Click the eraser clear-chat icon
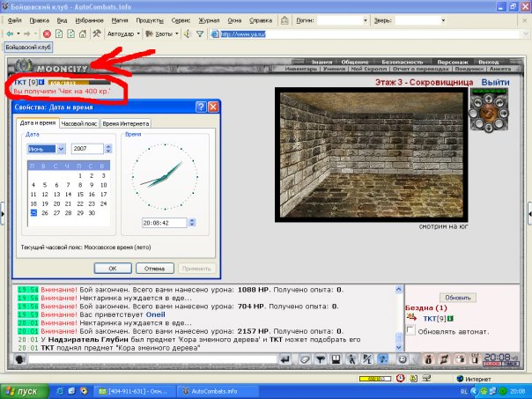532x399 pixels. click(x=305, y=359)
